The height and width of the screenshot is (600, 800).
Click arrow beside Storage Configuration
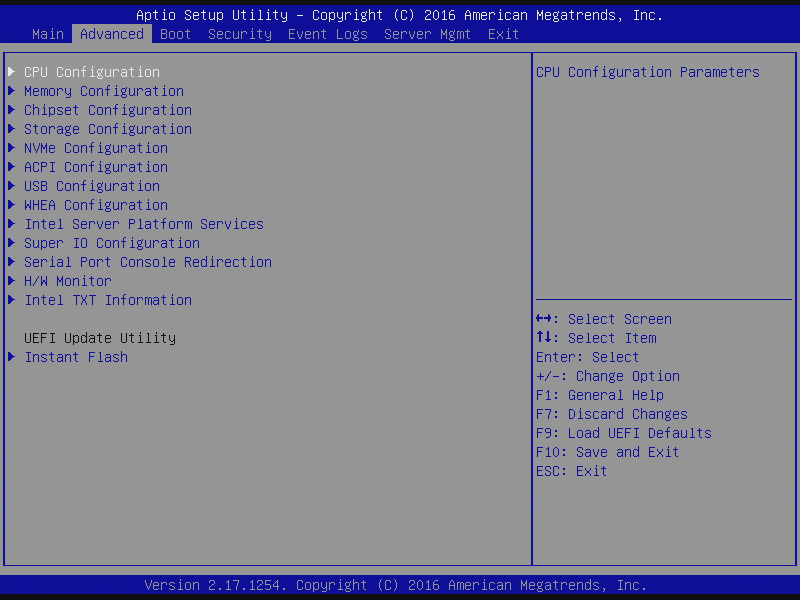coord(12,129)
